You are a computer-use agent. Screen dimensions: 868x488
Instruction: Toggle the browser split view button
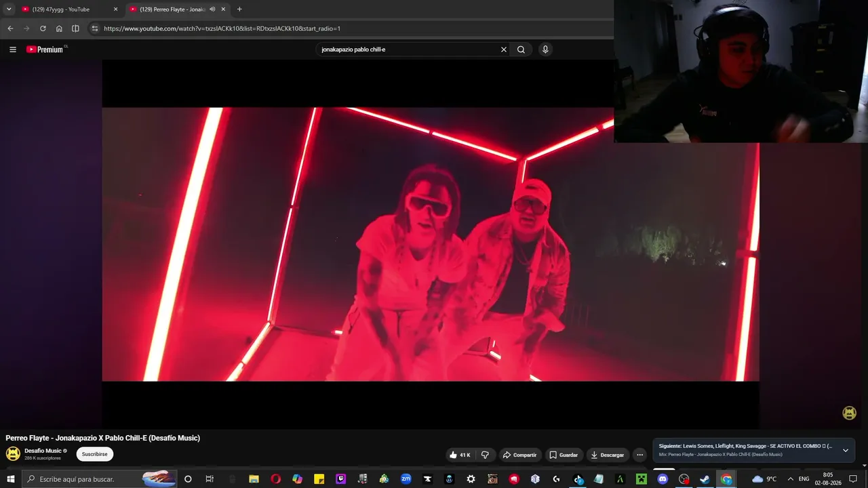coord(75,28)
